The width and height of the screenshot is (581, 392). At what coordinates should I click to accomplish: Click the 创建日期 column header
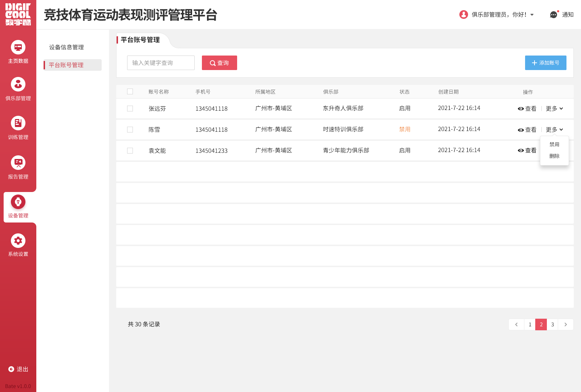click(x=448, y=92)
